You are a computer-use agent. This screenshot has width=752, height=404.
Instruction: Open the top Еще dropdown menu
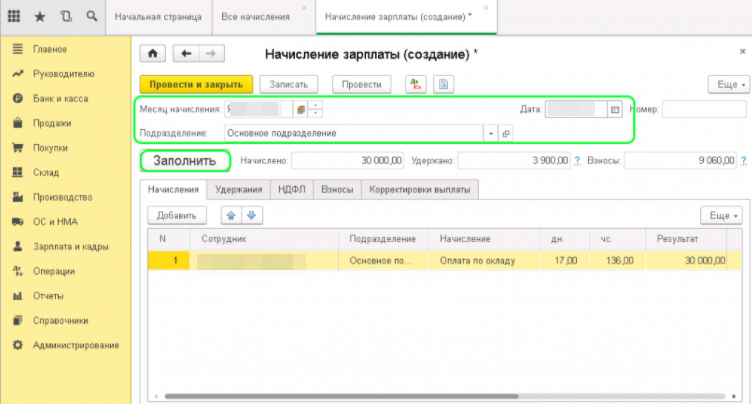coord(729,84)
